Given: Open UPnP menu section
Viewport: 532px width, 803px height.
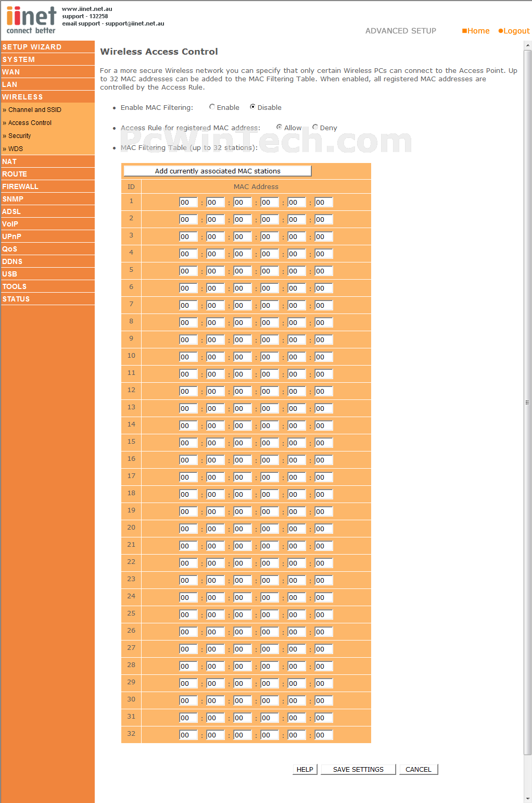Looking at the screenshot, I should (47, 236).
